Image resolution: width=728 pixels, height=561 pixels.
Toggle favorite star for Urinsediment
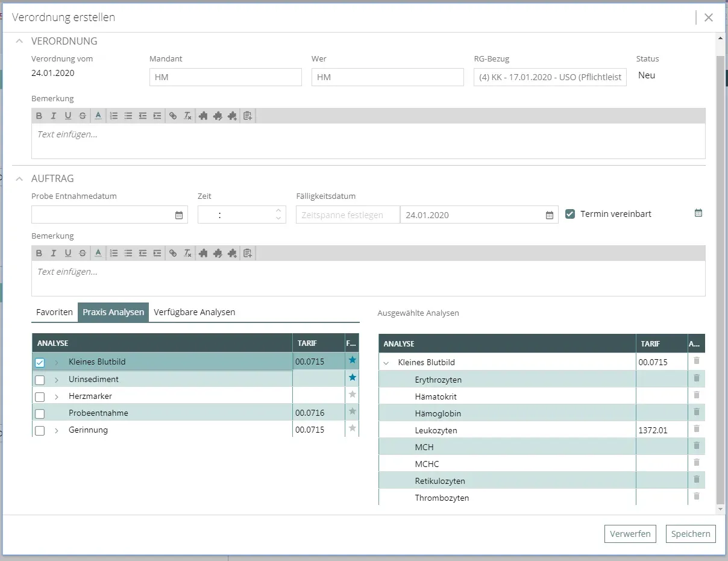tap(353, 377)
